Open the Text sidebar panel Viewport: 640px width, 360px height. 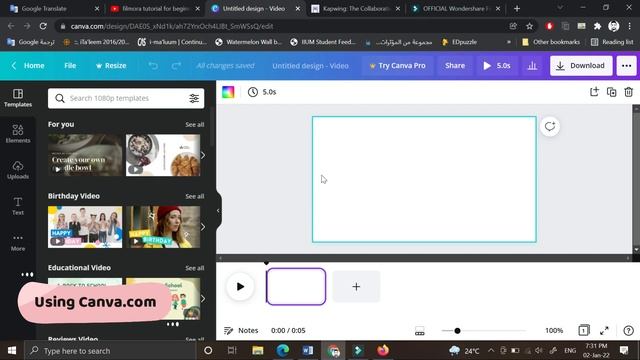18,206
